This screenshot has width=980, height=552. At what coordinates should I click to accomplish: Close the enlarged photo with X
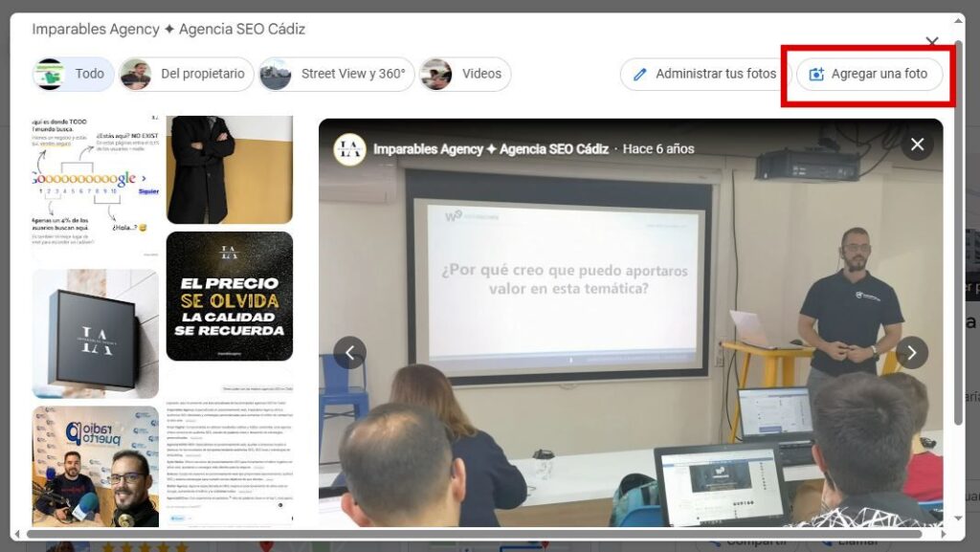(x=917, y=144)
